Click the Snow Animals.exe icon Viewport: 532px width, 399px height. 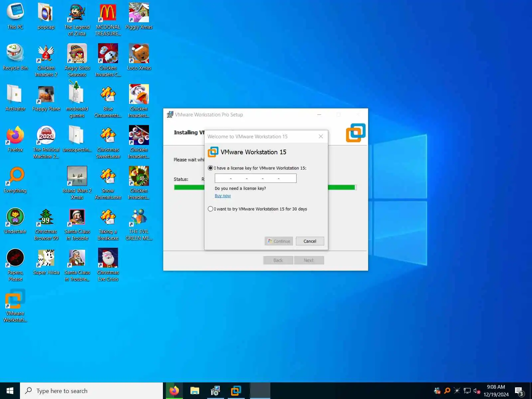click(108, 184)
